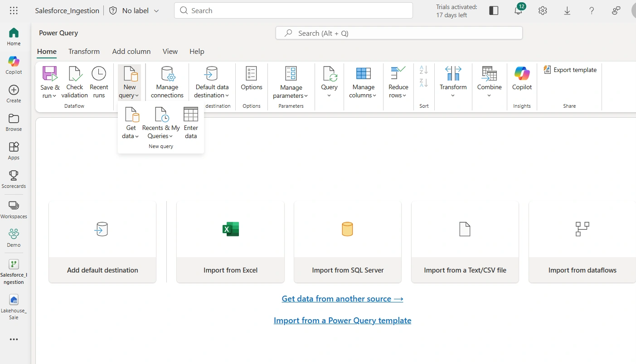636x364 pixels.
Task: Open Salesforce_Ingestion item in the sidebar
Action: [14, 272]
